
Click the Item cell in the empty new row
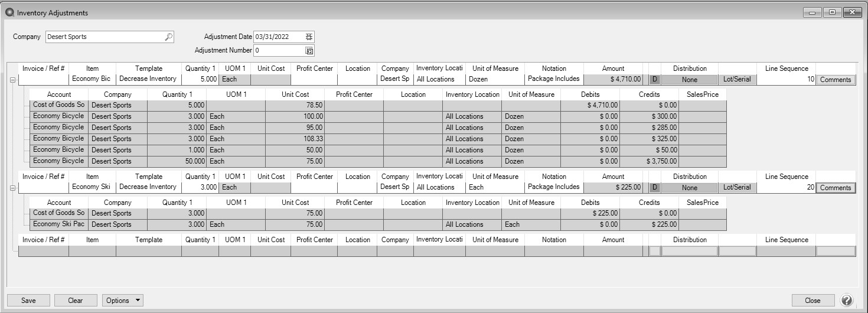point(92,251)
